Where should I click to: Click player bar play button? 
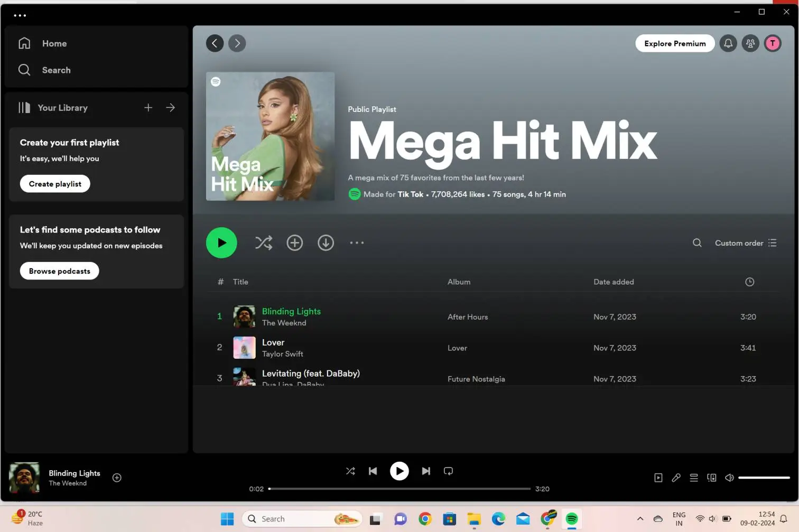400,471
